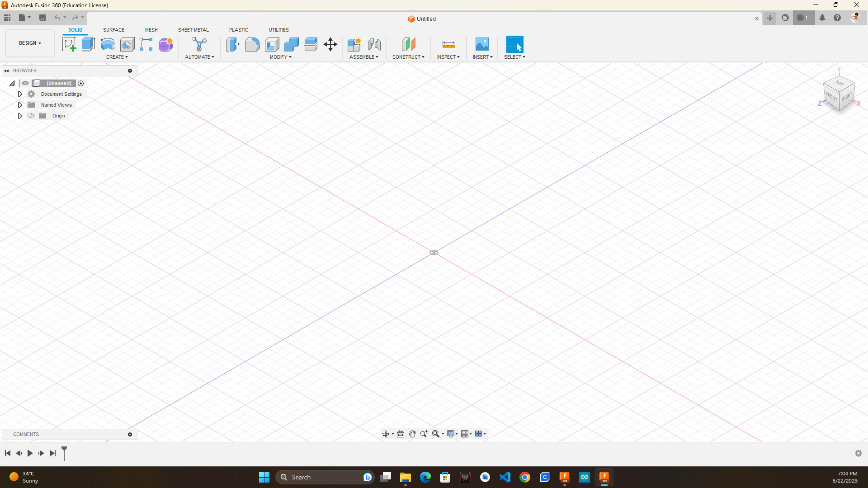Choose the Fillet tool in Modify
Screen dimensions: 868x488
coord(252,44)
